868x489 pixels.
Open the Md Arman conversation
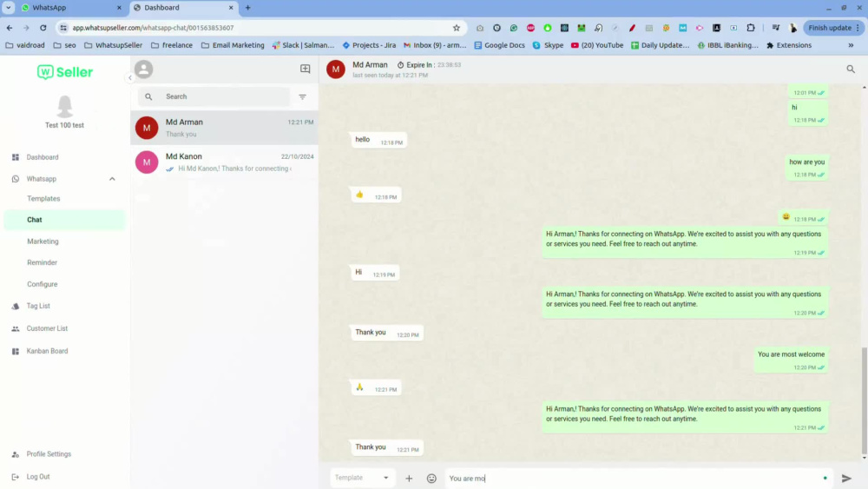click(x=224, y=128)
